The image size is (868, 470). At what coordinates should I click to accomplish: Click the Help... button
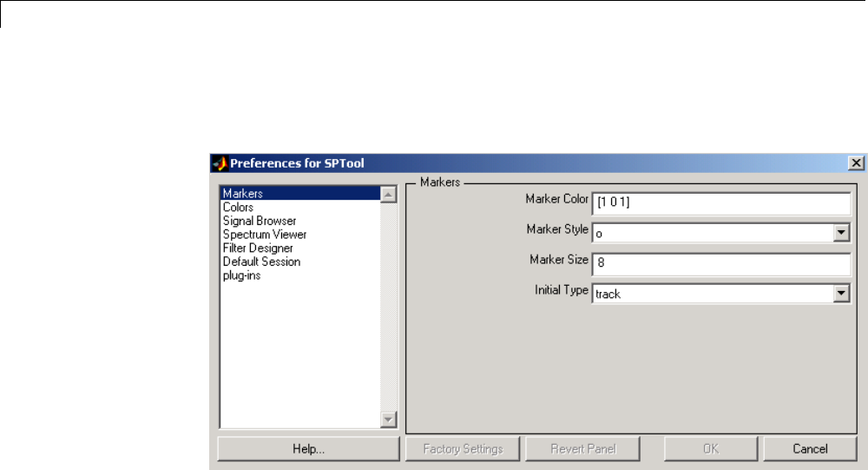click(x=308, y=449)
